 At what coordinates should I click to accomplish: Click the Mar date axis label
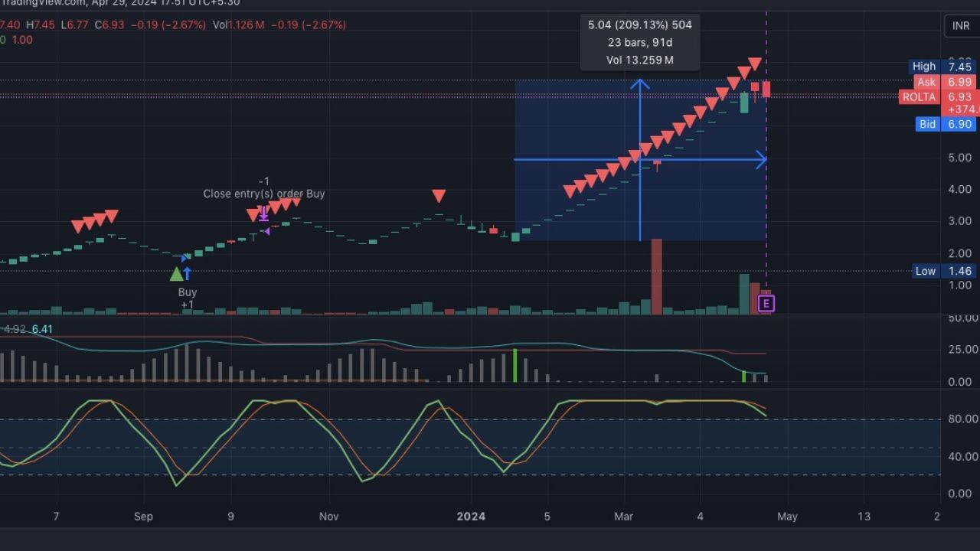(624, 517)
